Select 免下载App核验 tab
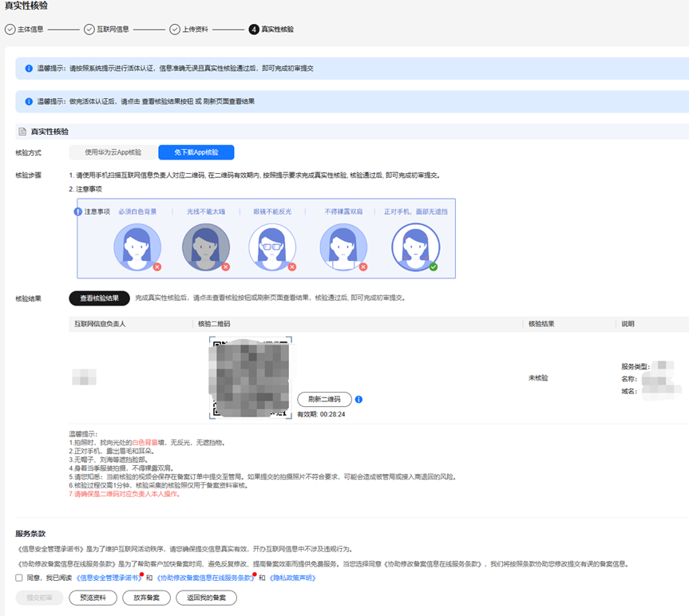Screen dimensions: 689x616 click(196, 152)
